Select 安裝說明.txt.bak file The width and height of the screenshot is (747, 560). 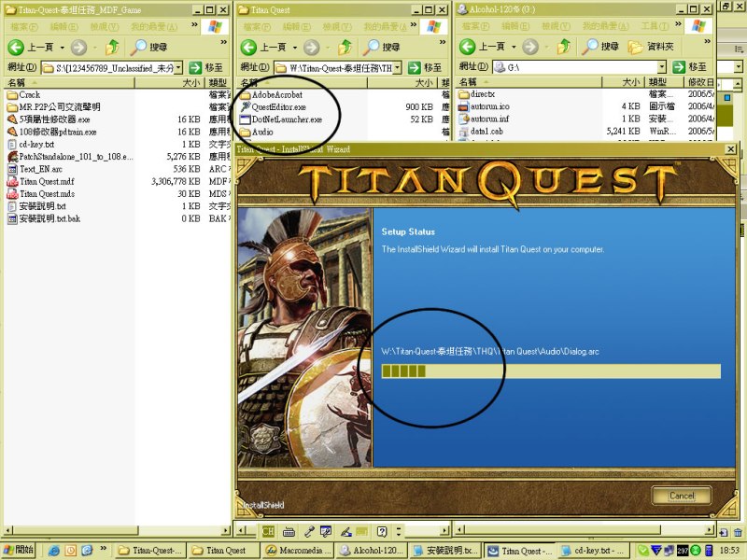point(44,218)
